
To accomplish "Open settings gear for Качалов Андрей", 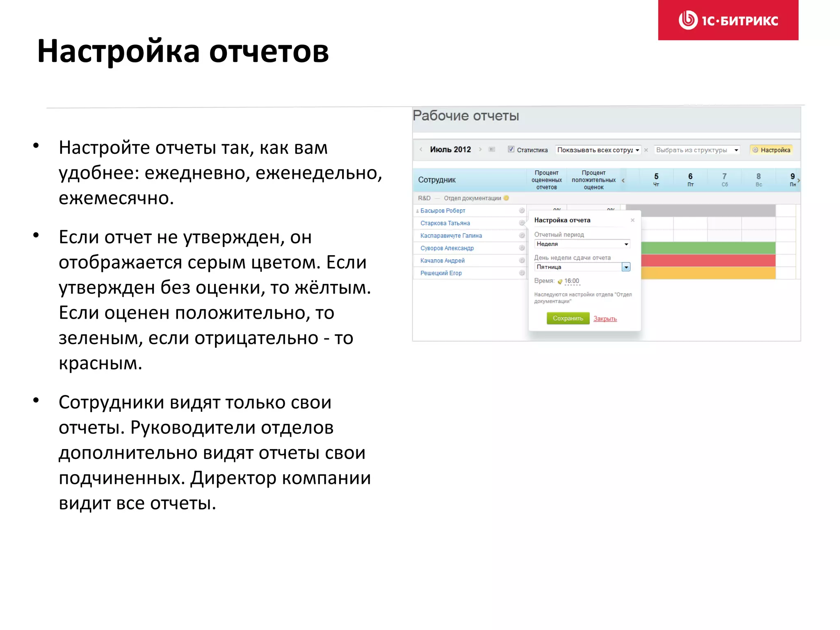I will coord(522,260).
